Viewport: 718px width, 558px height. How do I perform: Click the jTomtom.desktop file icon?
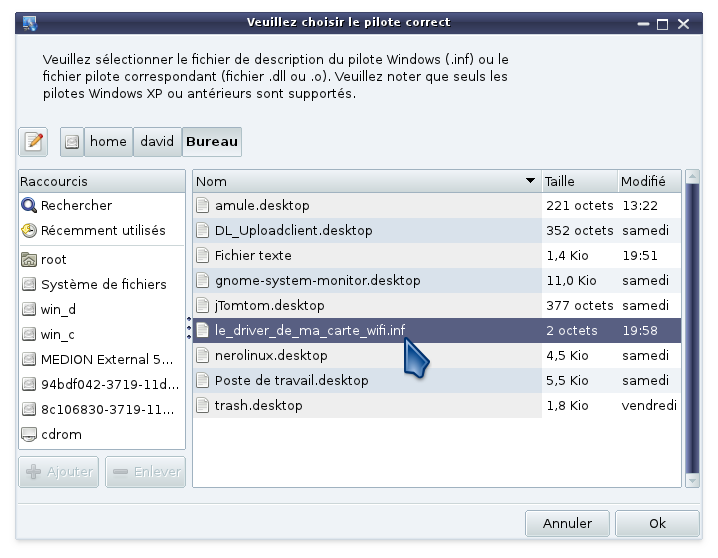point(202,305)
